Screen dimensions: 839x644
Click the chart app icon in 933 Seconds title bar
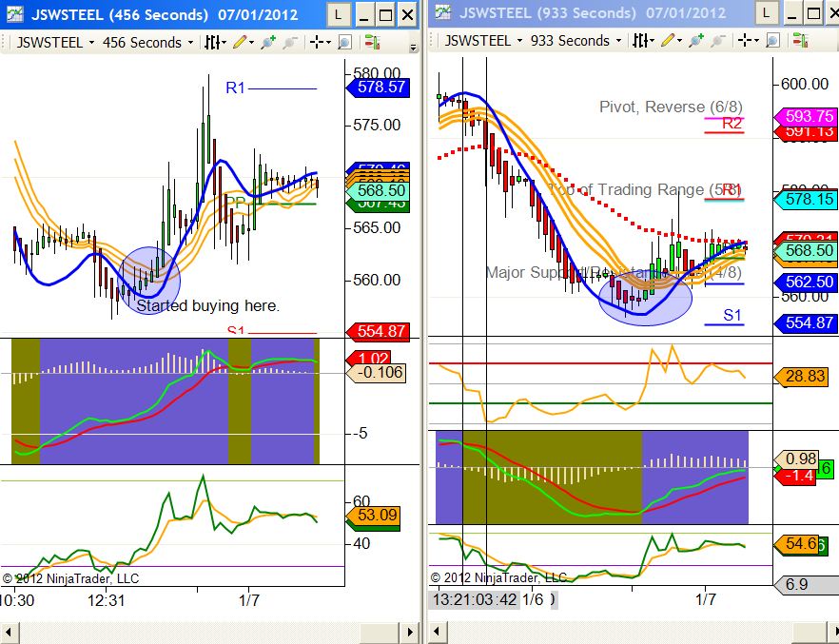(x=442, y=12)
